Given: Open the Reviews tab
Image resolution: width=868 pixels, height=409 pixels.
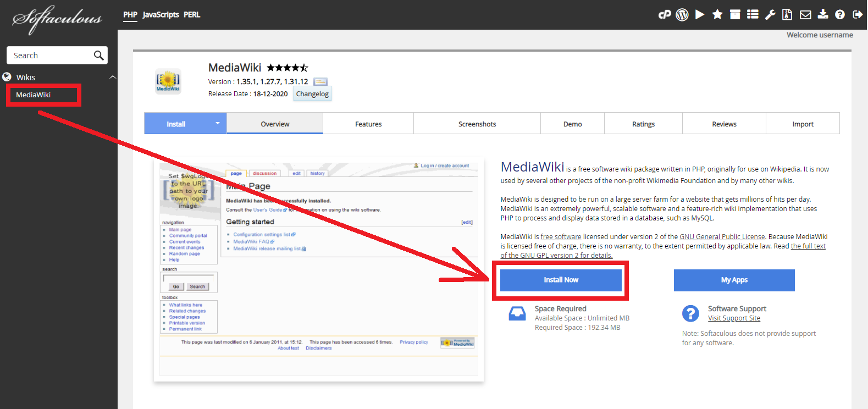Looking at the screenshot, I should pos(725,124).
